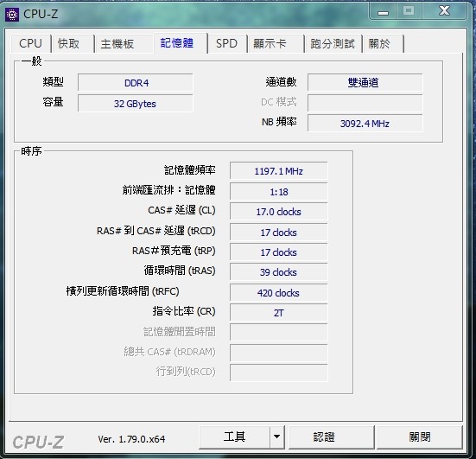
Task: Click the NB 頻率 label
Action: [279, 122]
